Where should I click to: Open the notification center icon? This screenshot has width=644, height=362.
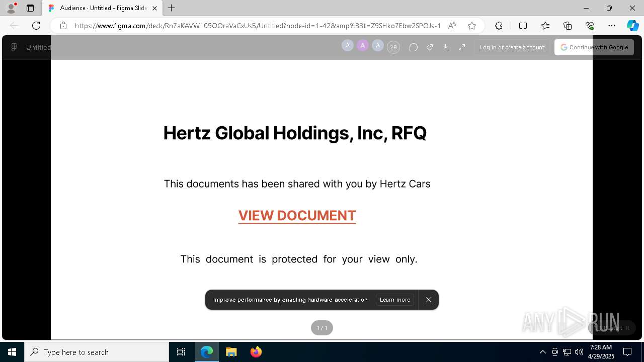pos(627,352)
